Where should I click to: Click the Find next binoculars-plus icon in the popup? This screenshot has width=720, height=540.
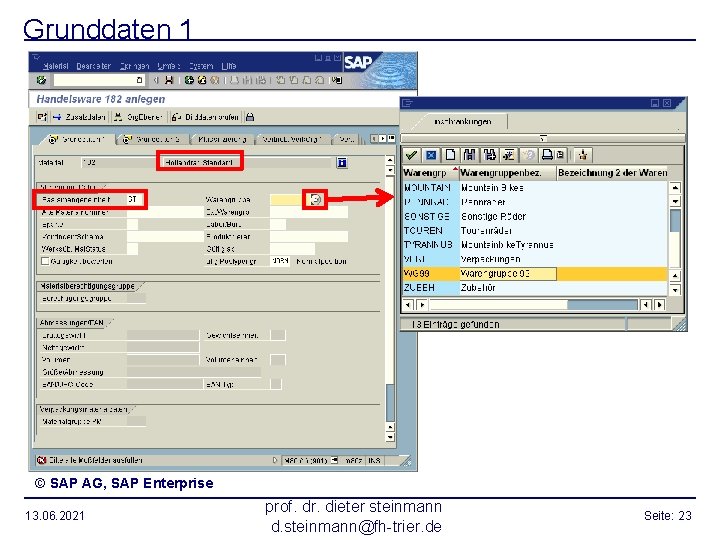pos(489,155)
